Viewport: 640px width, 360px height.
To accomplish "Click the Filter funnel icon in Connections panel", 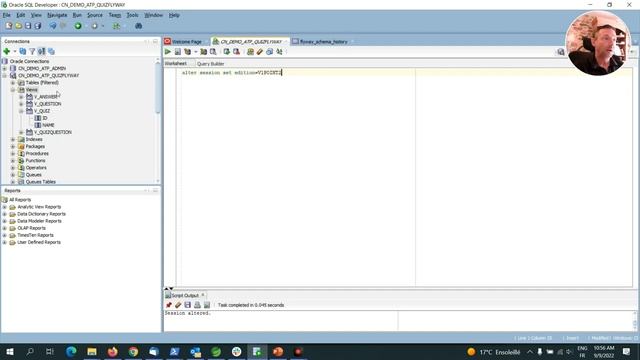I will [x=32, y=51].
